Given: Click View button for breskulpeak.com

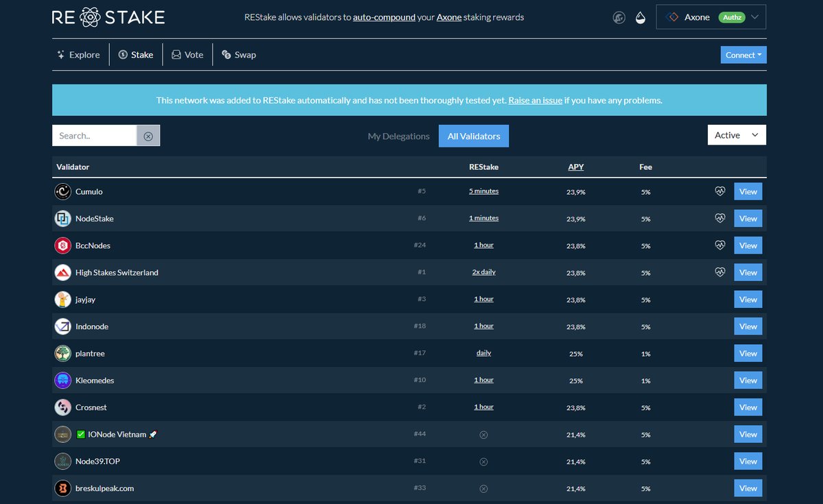Looking at the screenshot, I should click(748, 488).
